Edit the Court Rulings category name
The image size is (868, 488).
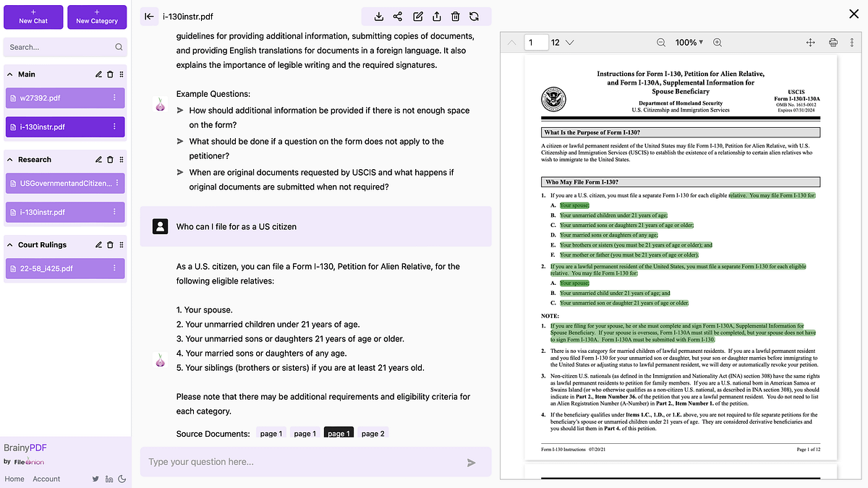[x=98, y=244]
